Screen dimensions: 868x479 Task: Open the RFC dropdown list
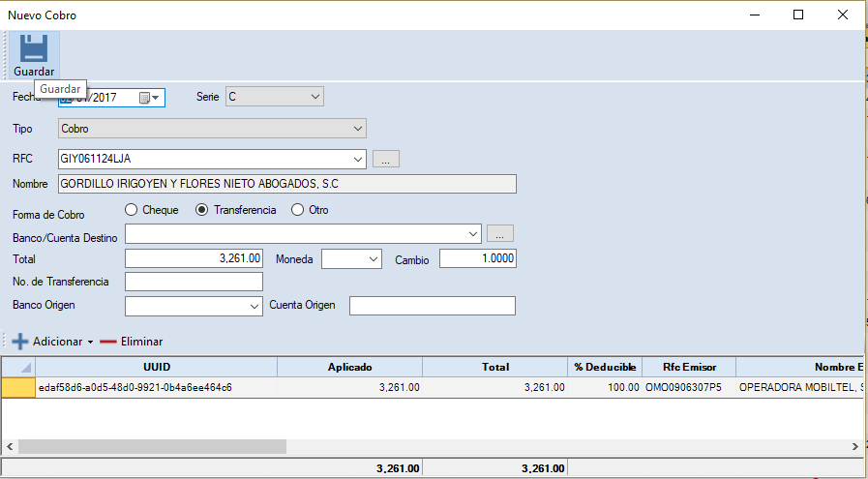coord(357,159)
